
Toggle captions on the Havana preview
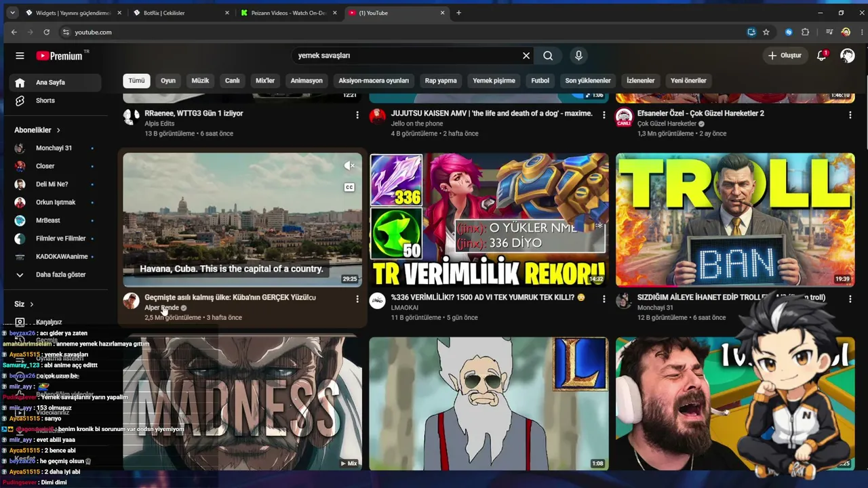[x=349, y=187]
